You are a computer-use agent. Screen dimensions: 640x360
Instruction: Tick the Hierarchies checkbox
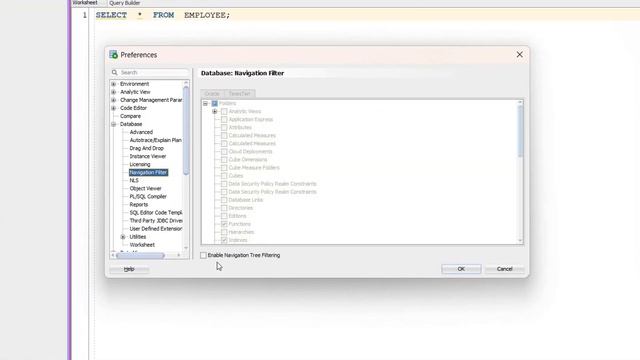[224, 232]
